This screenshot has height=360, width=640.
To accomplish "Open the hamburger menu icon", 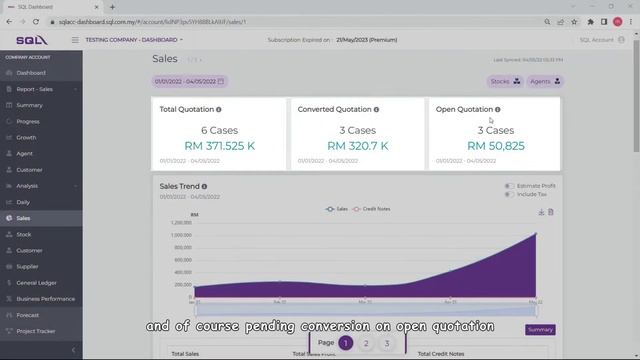I will [75, 40].
